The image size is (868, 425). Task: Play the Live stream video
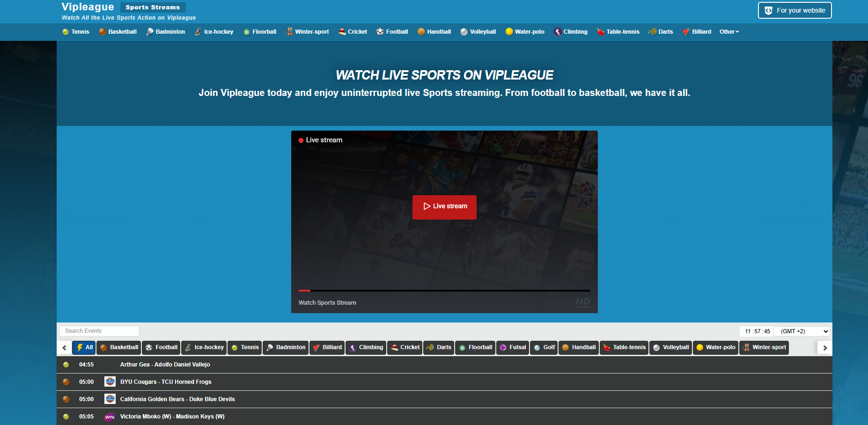tap(444, 207)
